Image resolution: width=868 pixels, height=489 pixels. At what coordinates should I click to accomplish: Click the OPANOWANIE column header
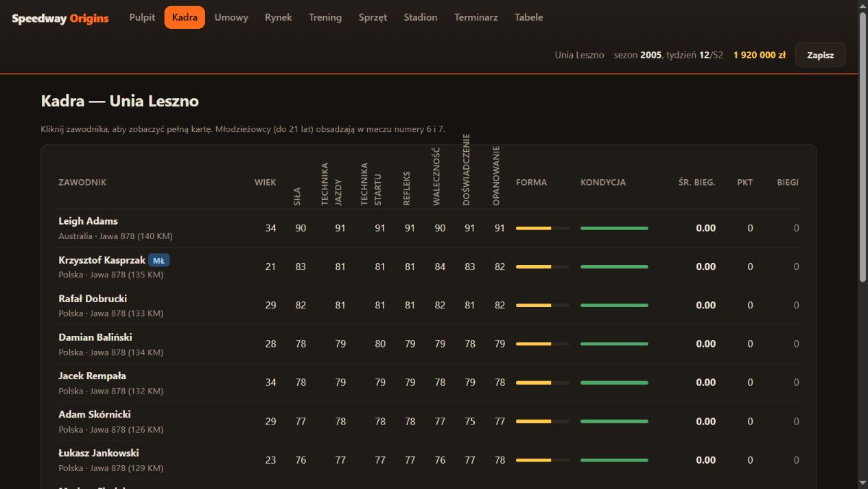pyautogui.click(x=496, y=176)
